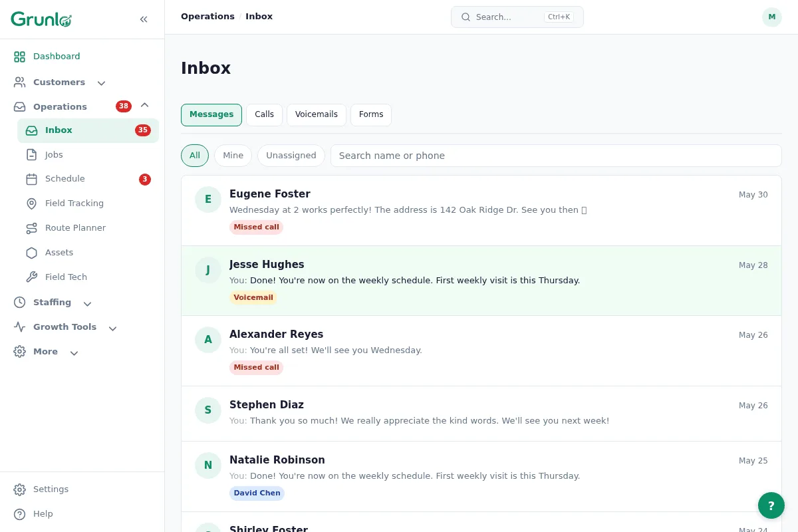The height and width of the screenshot is (532, 798).
Task: Click the Customers people icon
Action: [x=20, y=82]
